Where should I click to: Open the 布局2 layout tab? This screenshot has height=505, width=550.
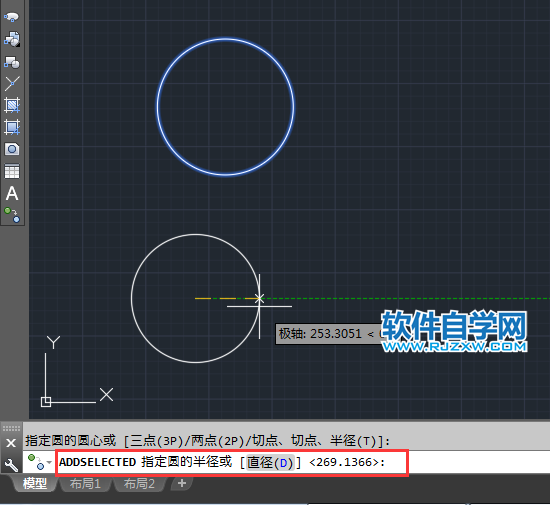click(139, 484)
